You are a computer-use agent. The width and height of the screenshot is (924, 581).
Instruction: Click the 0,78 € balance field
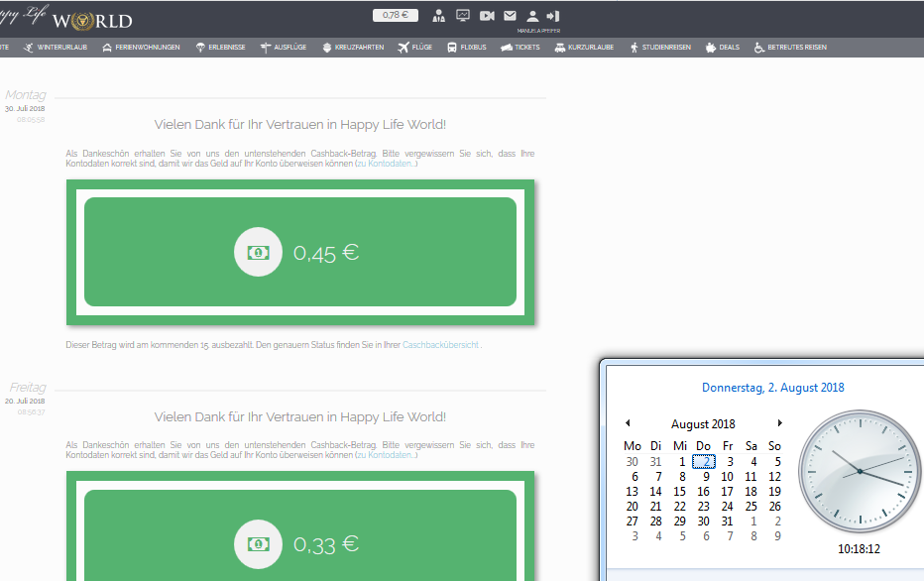pos(396,16)
